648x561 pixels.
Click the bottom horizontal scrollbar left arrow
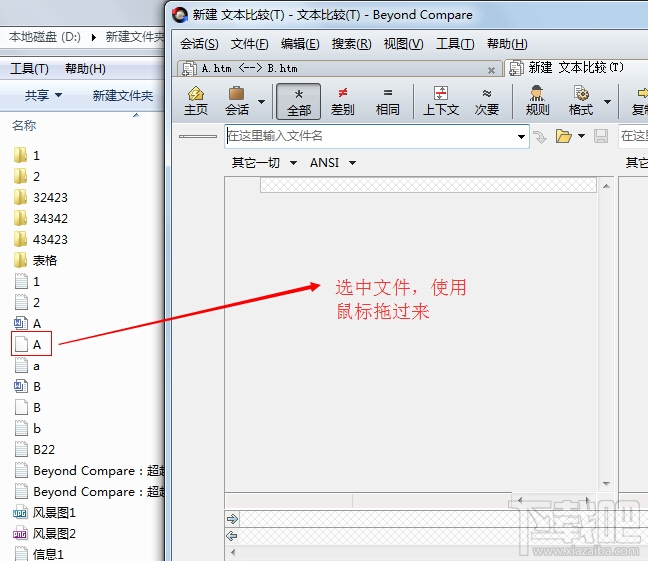pos(233,552)
